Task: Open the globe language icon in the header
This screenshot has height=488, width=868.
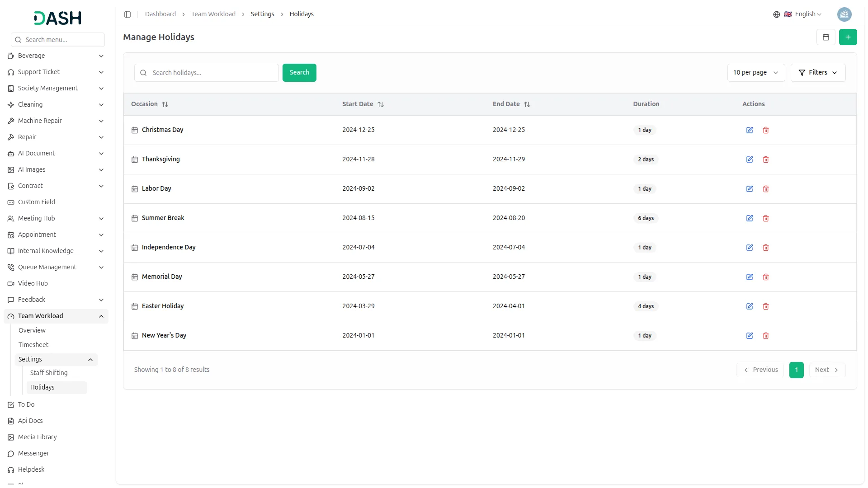Action: click(x=776, y=14)
